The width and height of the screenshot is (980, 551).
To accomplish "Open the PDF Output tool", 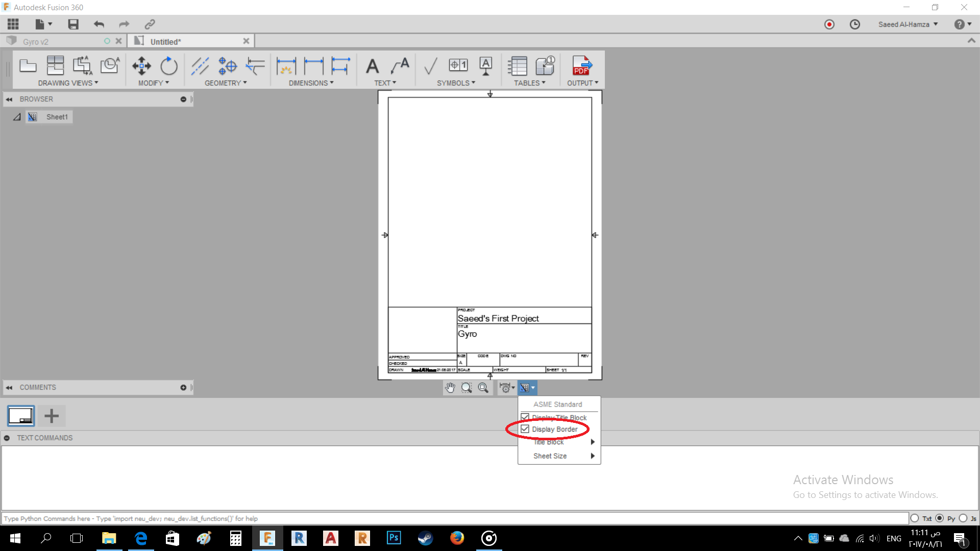I will (x=582, y=67).
